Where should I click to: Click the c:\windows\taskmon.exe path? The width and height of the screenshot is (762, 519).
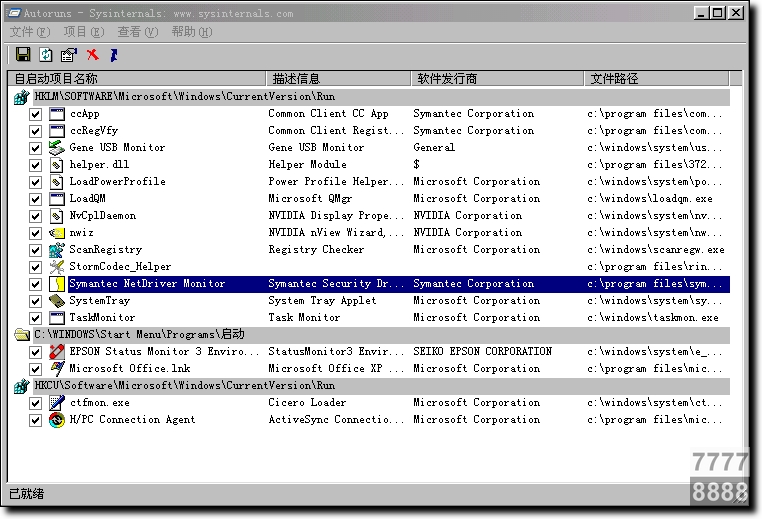click(653, 318)
